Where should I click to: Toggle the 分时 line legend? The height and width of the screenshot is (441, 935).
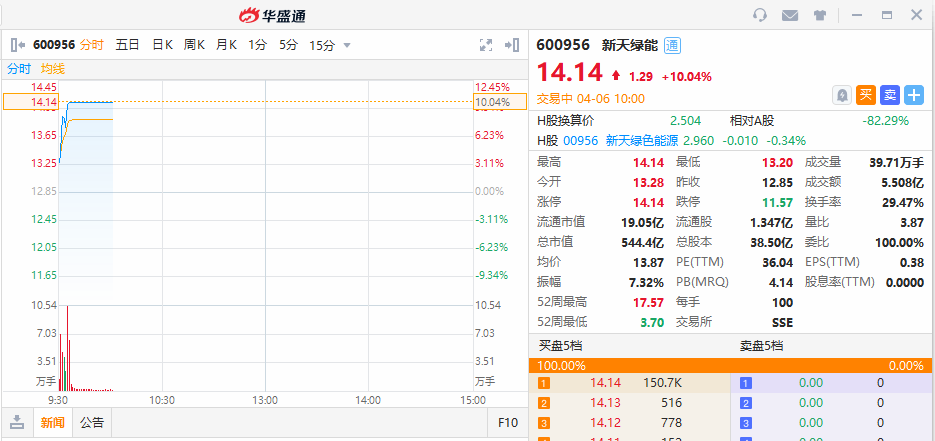pos(19,69)
